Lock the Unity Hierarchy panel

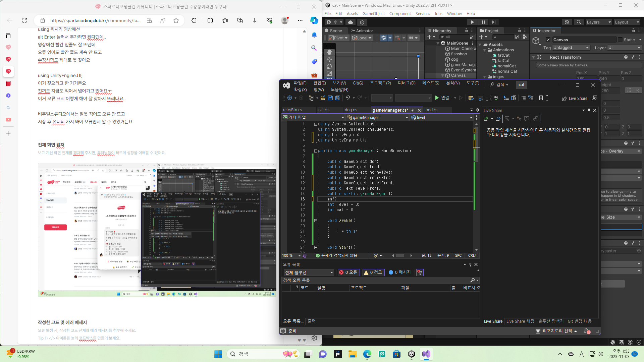click(x=466, y=31)
